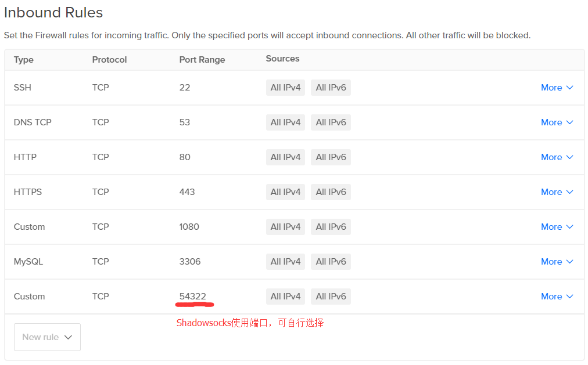The width and height of the screenshot is (588, 365).
Task: Select All IPv4 tag on SSH rule
Action: tap(285, 88)
